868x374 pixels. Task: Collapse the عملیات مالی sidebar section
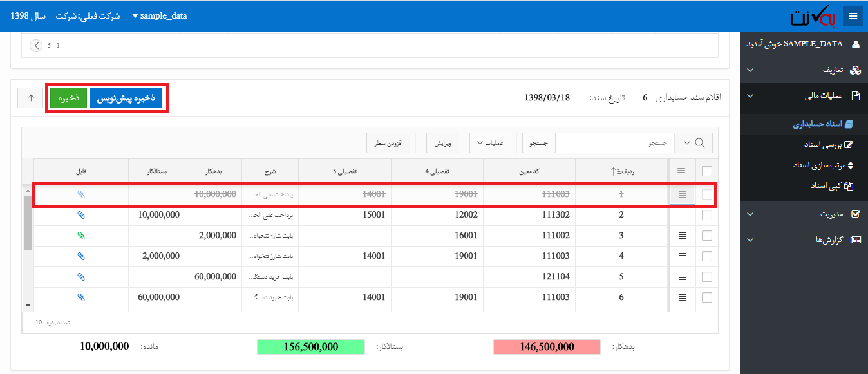coord(804,97)
